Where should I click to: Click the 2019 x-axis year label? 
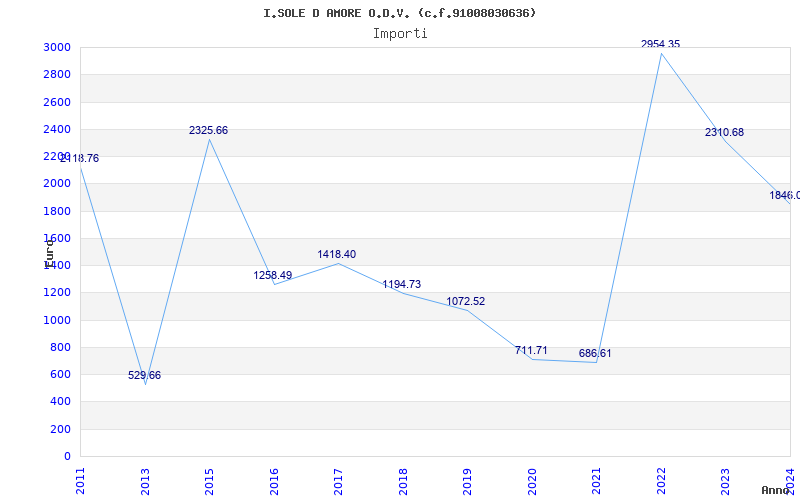pos(467,481)
